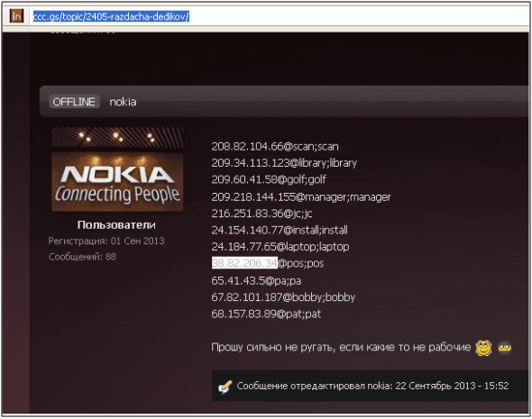Open the nokia username link
Image resolution: width=532 pixels, height=419 pixels.
(x=123, y=102)
